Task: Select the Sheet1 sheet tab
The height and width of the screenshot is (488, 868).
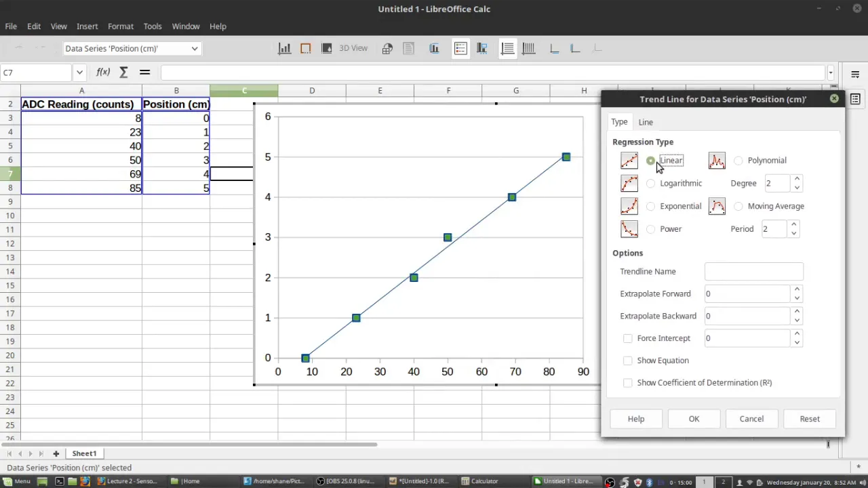Action: click(84, 453)
